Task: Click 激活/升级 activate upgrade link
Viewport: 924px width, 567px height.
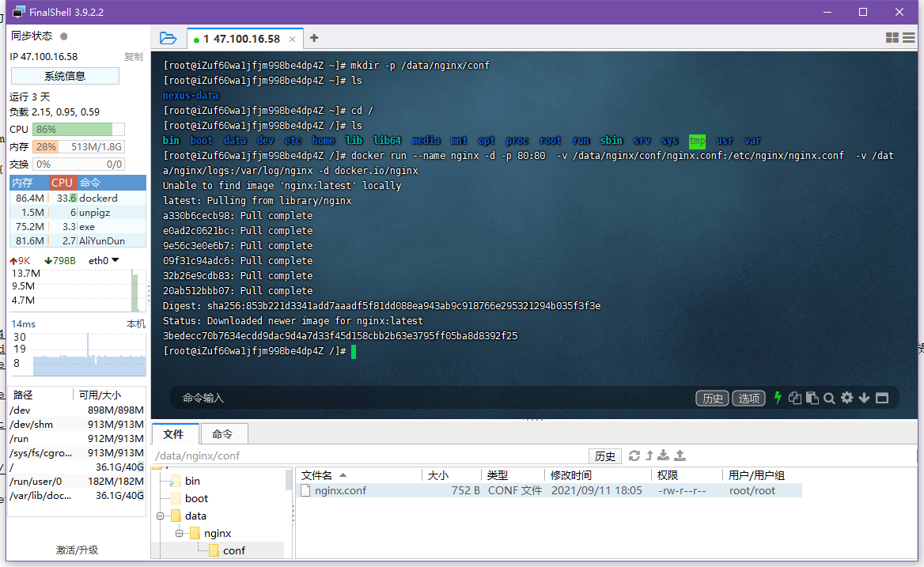Action: coord(77,550)
